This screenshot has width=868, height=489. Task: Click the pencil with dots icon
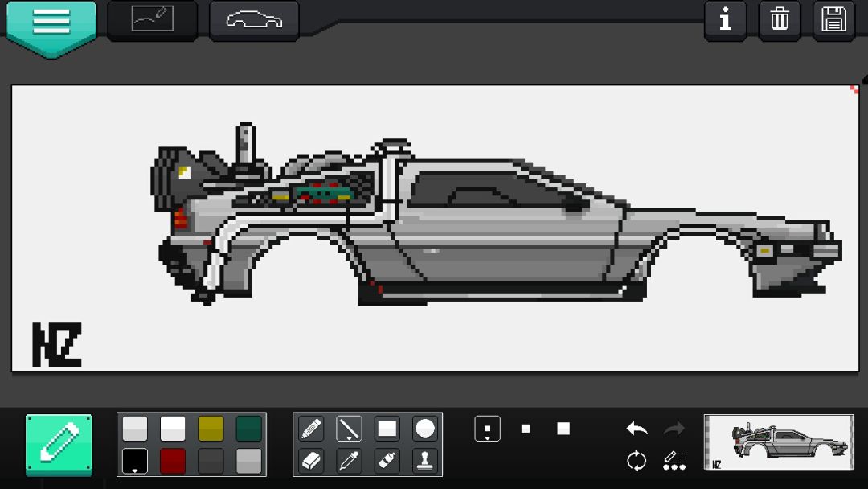[x=674, y=461]
